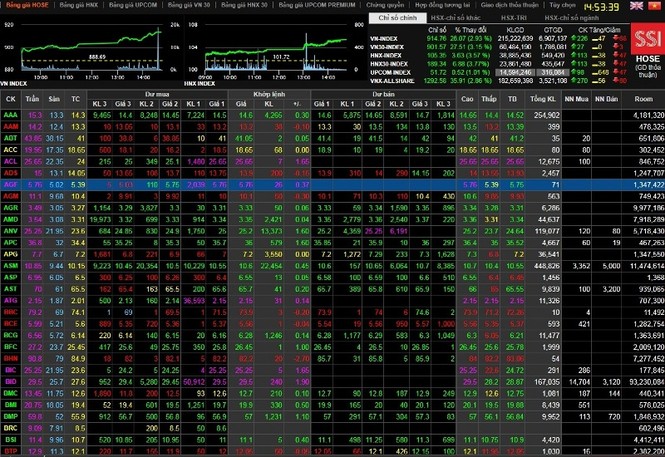This screenshot has width=665, height=457.
Task: Select stock ticker BCG
Action: 11,335
